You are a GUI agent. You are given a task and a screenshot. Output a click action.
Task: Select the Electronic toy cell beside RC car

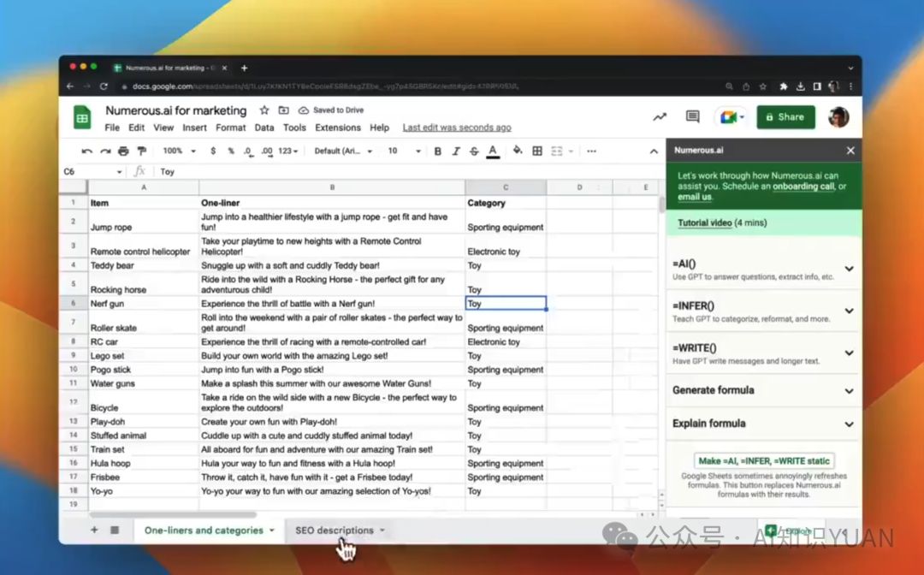pos(506,341)
